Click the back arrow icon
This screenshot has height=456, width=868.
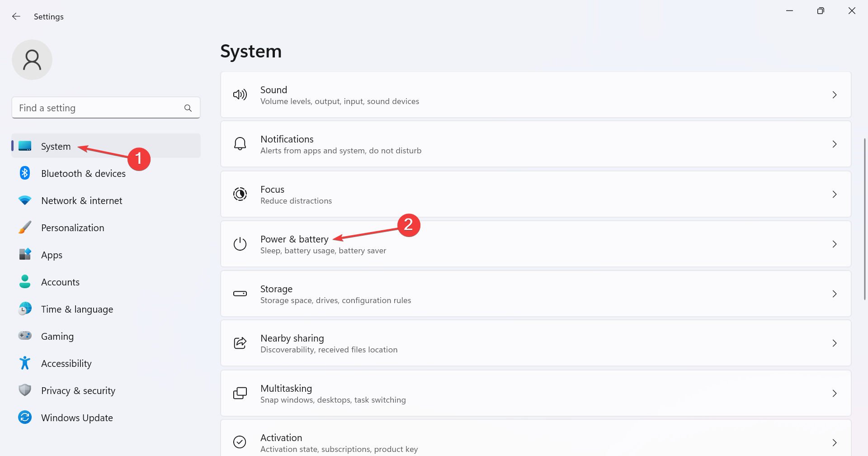pos(16,17)
